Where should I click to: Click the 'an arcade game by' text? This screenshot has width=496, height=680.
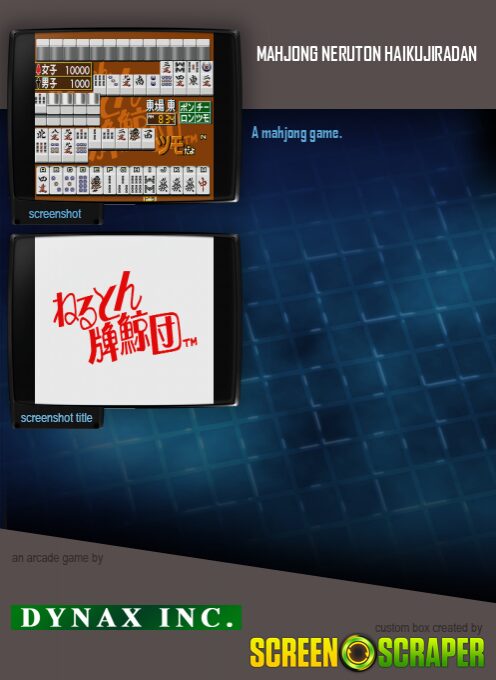(58, 558)
